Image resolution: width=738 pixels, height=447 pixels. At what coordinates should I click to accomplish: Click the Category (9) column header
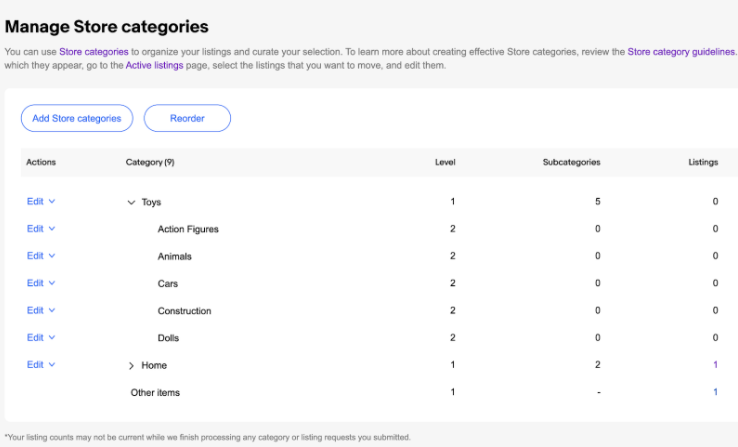click(x=150, y=162)
